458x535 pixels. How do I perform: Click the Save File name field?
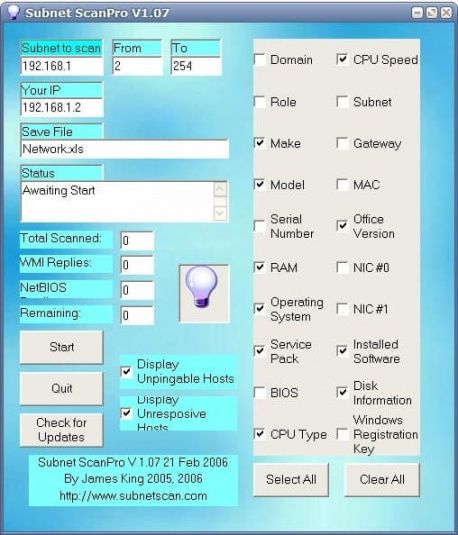pos(125,149)
